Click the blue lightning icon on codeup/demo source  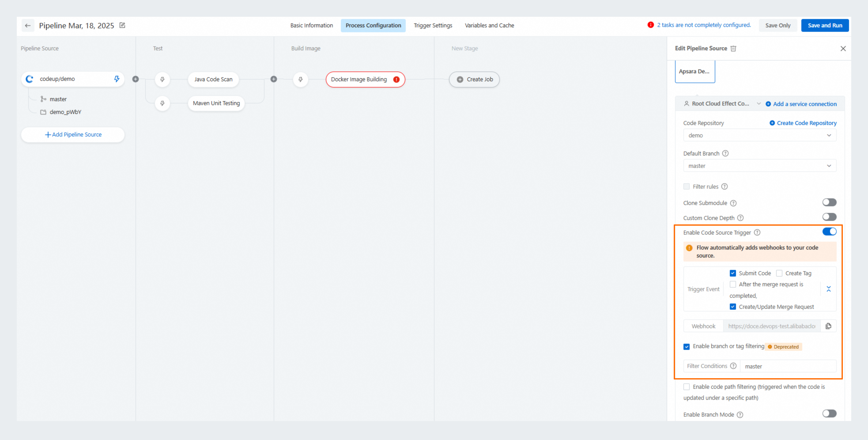(x=117, y=79)
